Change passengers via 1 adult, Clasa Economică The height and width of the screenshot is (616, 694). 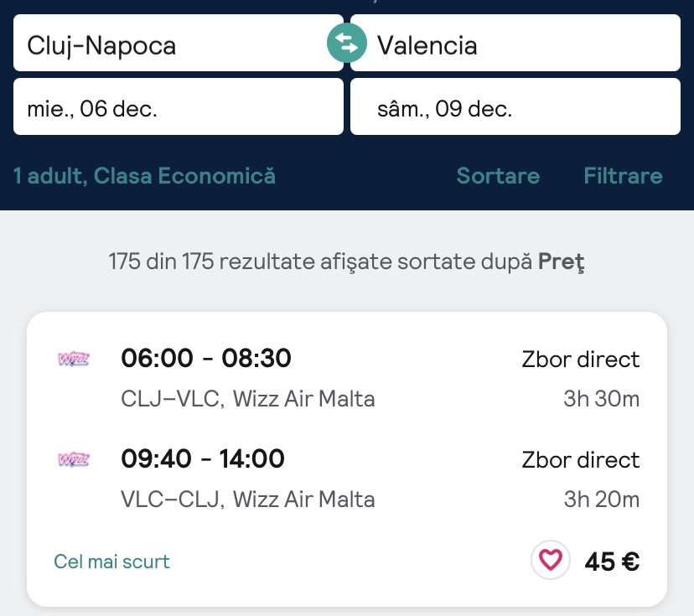[144, 176]
